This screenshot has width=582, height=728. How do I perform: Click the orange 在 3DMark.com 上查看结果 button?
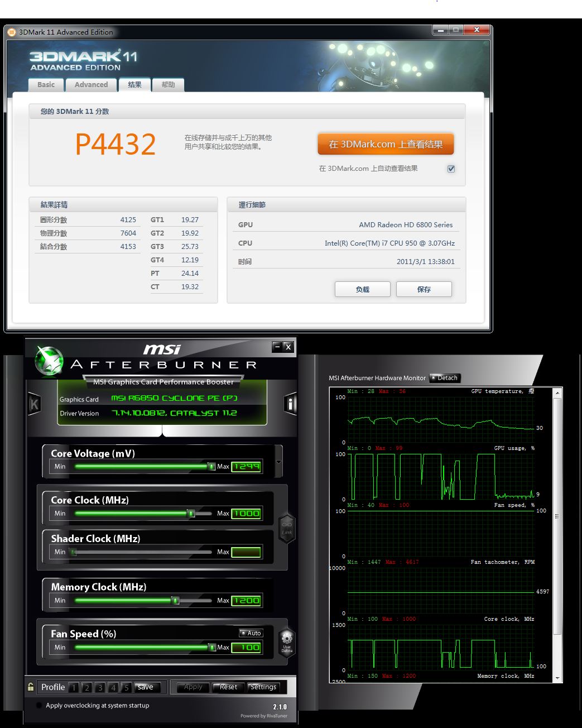(x=386, y=144)
